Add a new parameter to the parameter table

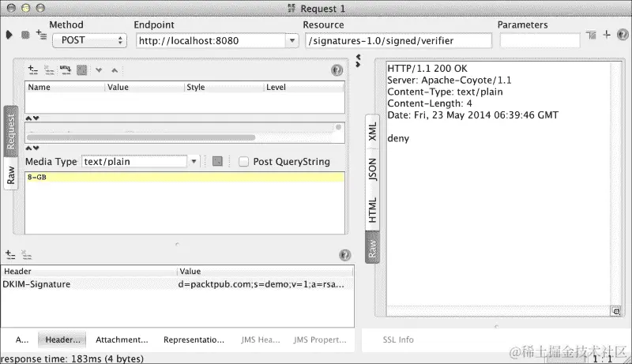pyautogui.click(x=33, y=70)
